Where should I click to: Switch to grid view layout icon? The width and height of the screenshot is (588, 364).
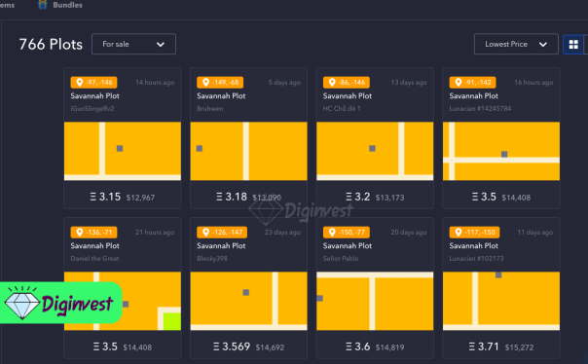(573, 44)
